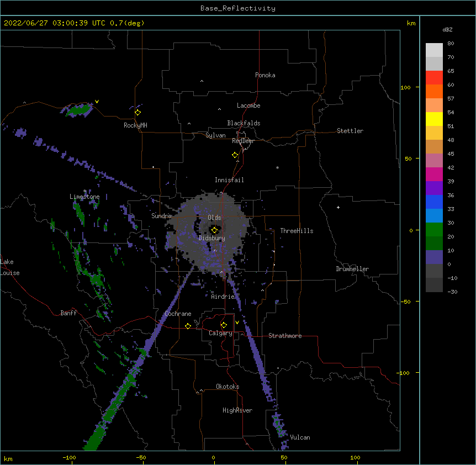Click the Drumheller city label
The image size is (476, 465).
pyautogui.click(x=352, y=269)
